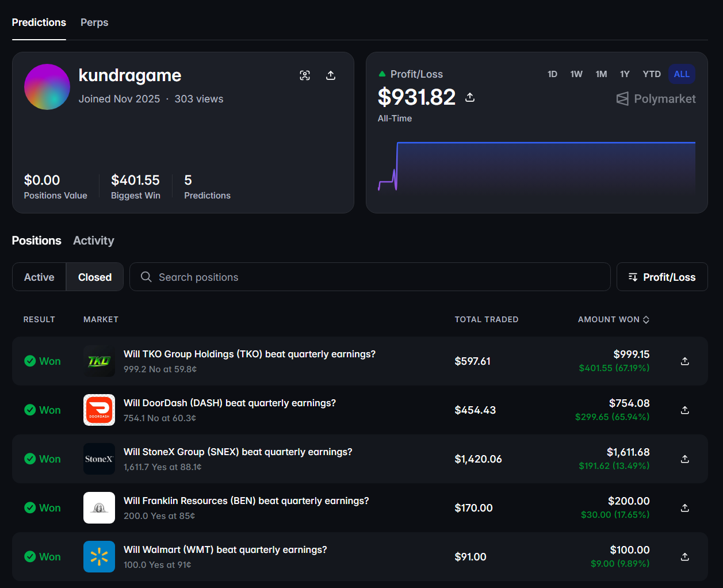Click the $0.00 Positions Value stat
Viewport: 723px width, 588px height.
[42, 180]
